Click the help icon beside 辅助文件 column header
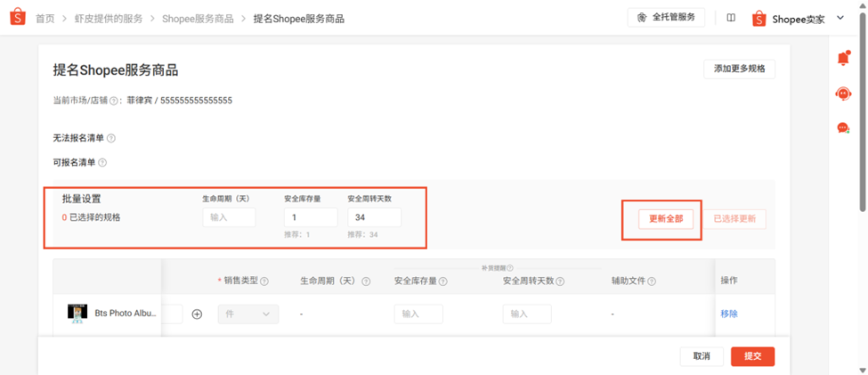This screenshot has width=868, height=375. (652, 281)
